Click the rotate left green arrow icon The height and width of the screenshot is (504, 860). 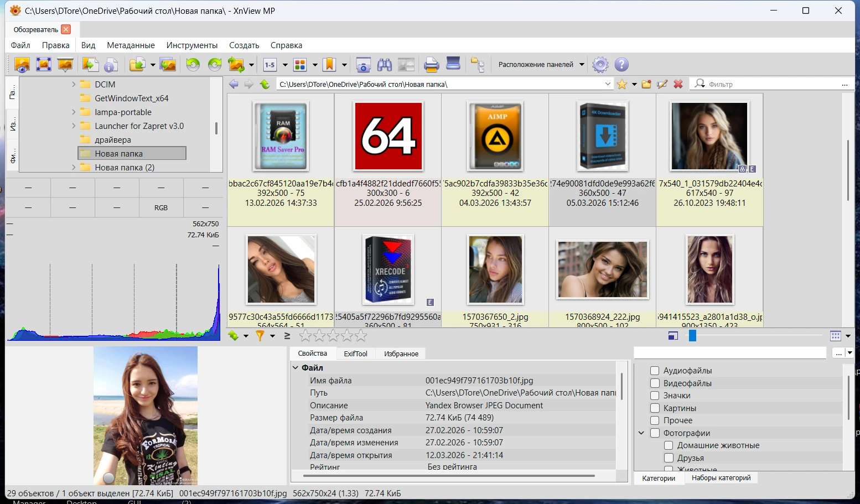[x=193, y=65]
